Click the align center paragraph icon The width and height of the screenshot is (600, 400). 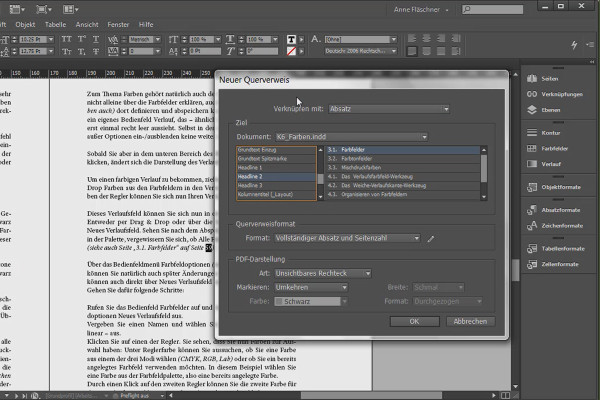426,38
